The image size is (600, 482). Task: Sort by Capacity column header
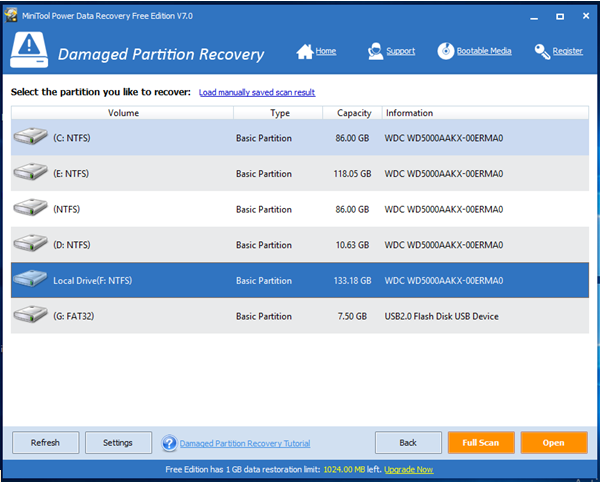pos(352,113)
